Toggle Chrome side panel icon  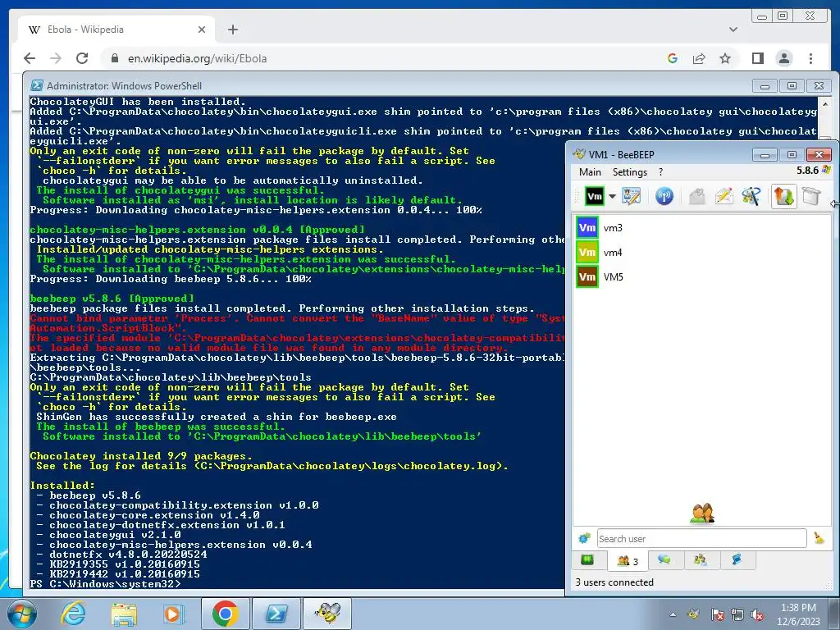pos(757,58)
